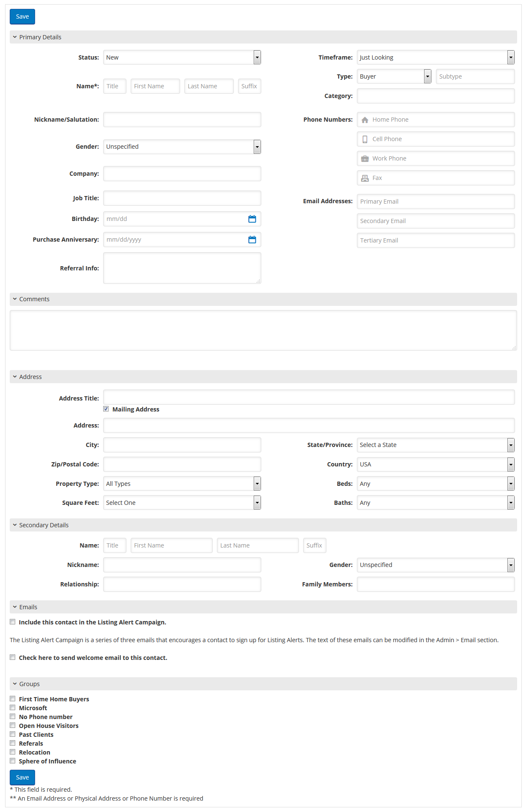
Task: Click the Comments text area
Action: [x=263, y=330]
